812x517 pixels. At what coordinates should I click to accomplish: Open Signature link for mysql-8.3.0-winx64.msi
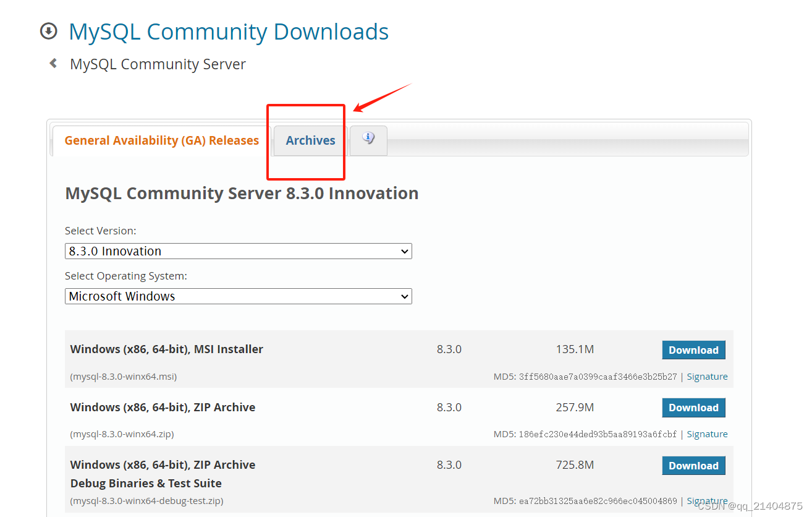707,377
